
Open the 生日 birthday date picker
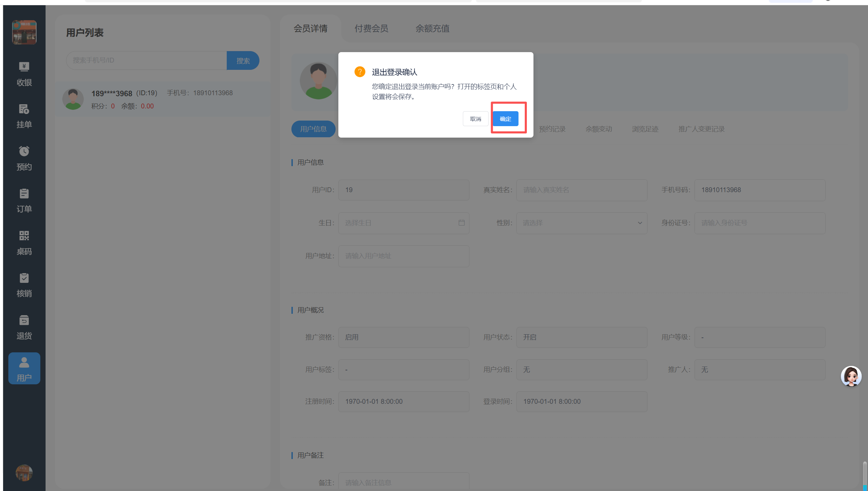[403, 223]
